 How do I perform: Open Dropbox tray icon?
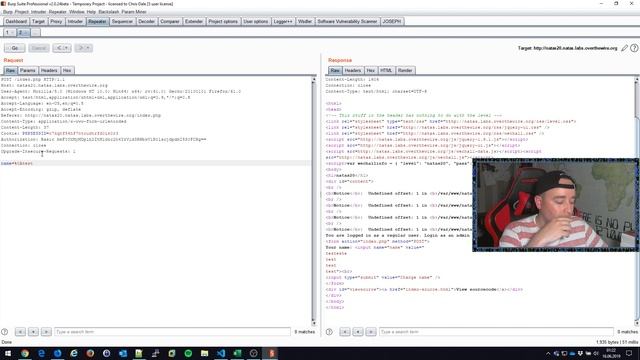[580, 353]
